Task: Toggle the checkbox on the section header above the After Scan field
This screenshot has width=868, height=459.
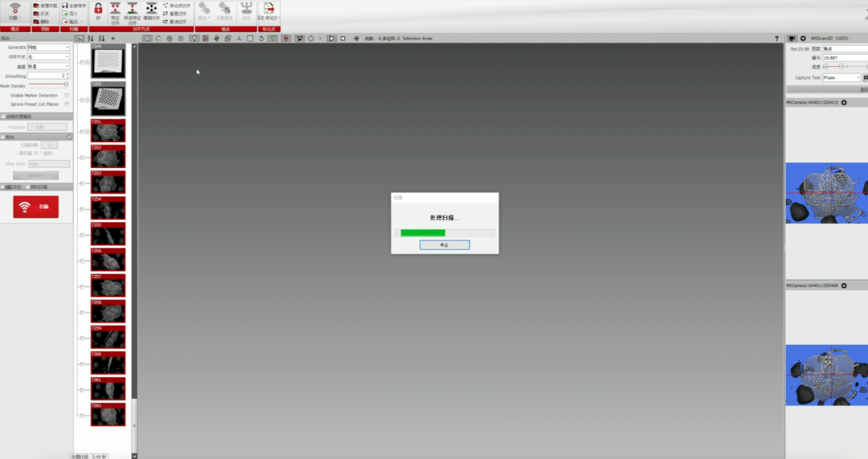Action: pyautogui.click(x=3, y=137)
